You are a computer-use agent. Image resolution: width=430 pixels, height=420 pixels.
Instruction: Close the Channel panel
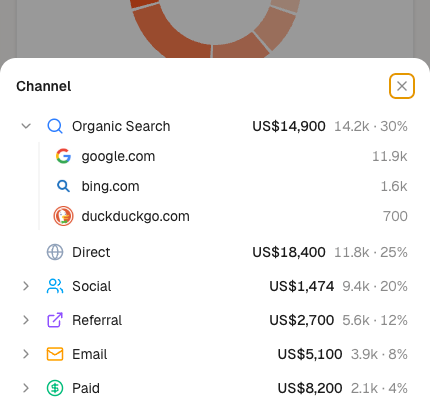[402, 86]
